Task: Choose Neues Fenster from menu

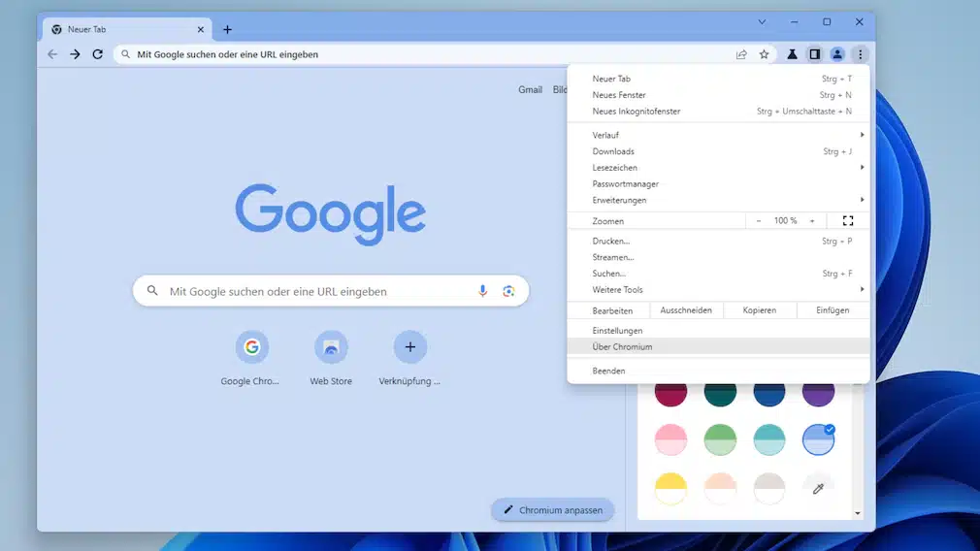Action: coord(718,95)
